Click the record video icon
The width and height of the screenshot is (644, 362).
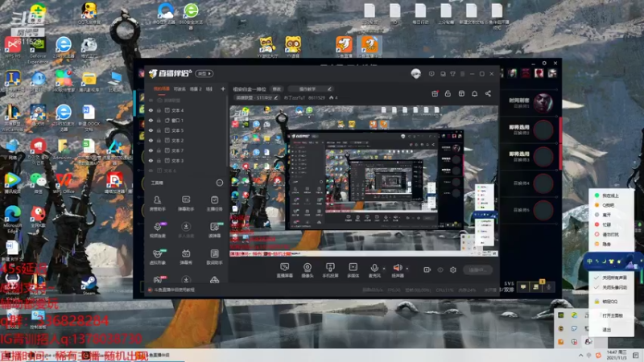[427, 269]
